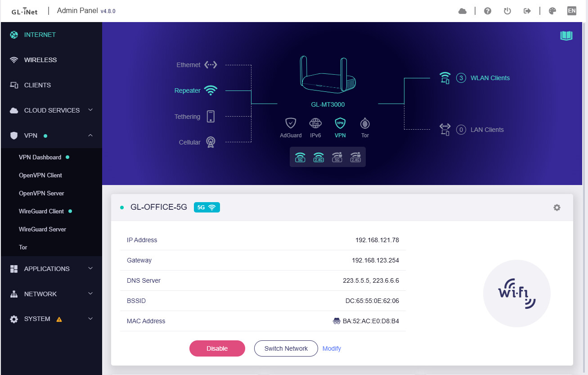Open WLAN Clients icon
588x375 pixels.
click(x=445, y=78)
